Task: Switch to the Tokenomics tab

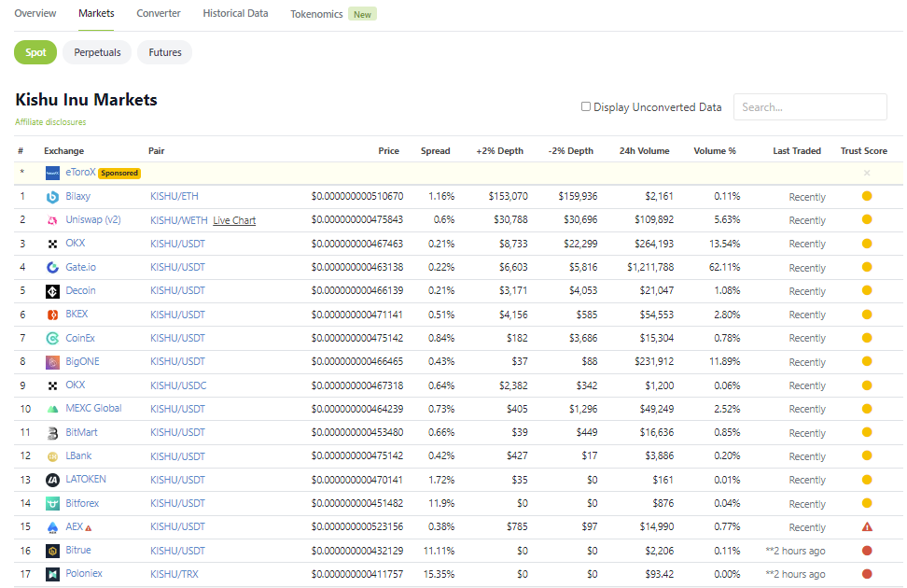Action: pyautogui.click(x=316, y=15)
